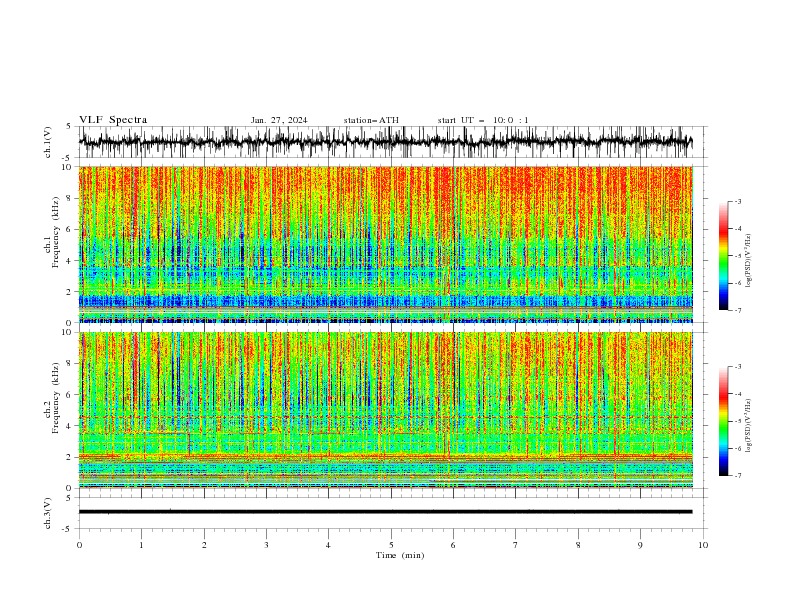Click the time axis tick label "4"

tap(328, 545)
